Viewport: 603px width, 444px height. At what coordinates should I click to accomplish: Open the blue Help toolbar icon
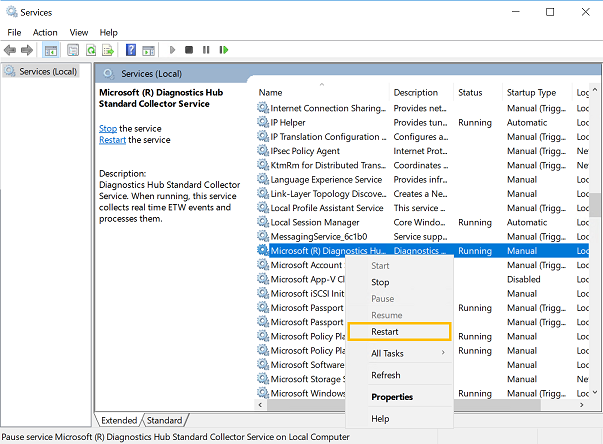[x=130, y=50]
